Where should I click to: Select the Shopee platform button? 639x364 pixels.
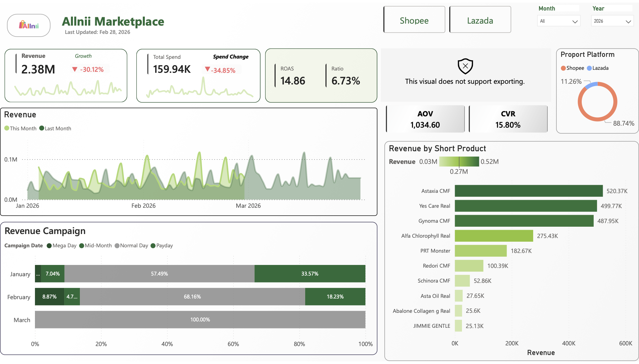coord(414,20)
